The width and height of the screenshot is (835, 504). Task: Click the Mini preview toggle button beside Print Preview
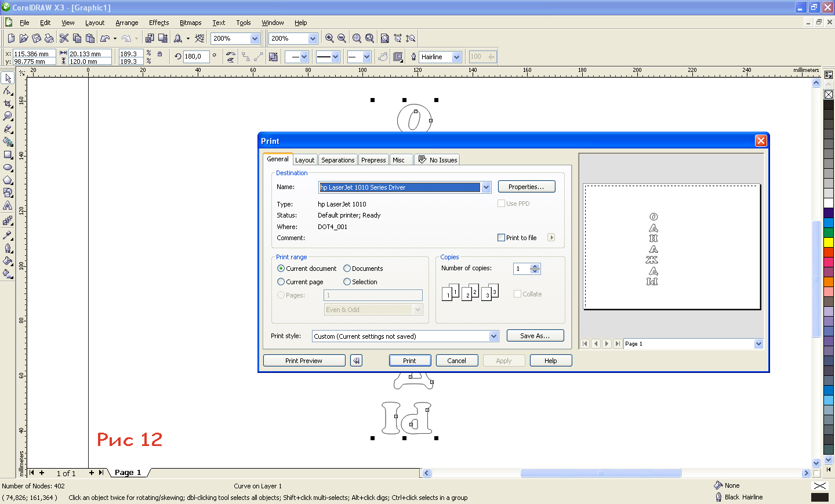(356, 361)
